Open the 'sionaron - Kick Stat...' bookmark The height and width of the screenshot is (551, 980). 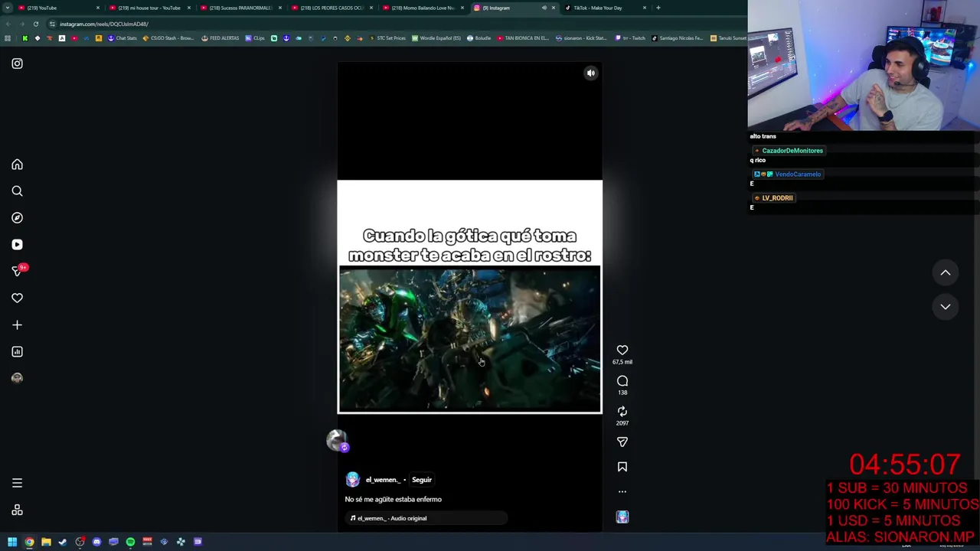(x=581, y=38)
